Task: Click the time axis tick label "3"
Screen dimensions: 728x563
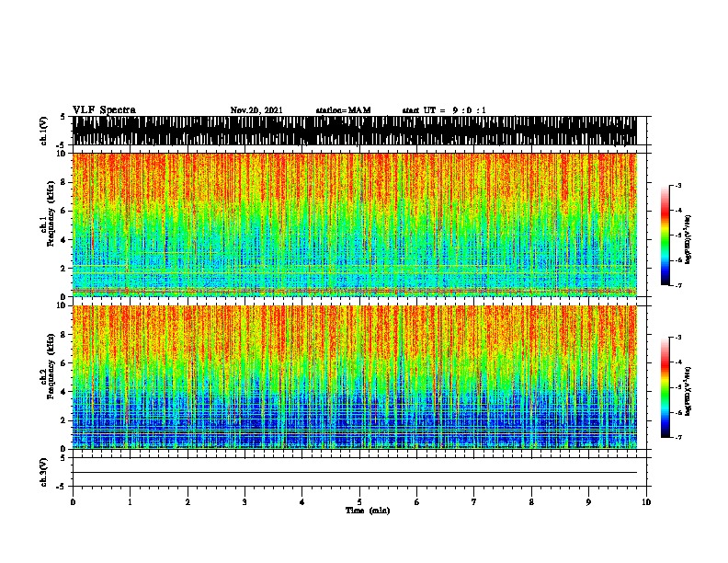Action: (x=245, y=502)
